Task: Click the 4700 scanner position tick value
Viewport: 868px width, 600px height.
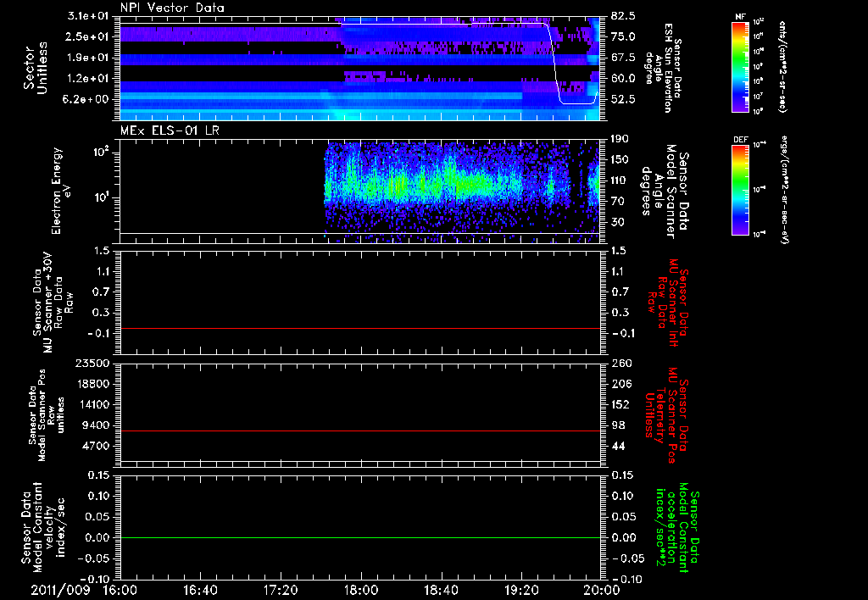Action: [97, 446]
